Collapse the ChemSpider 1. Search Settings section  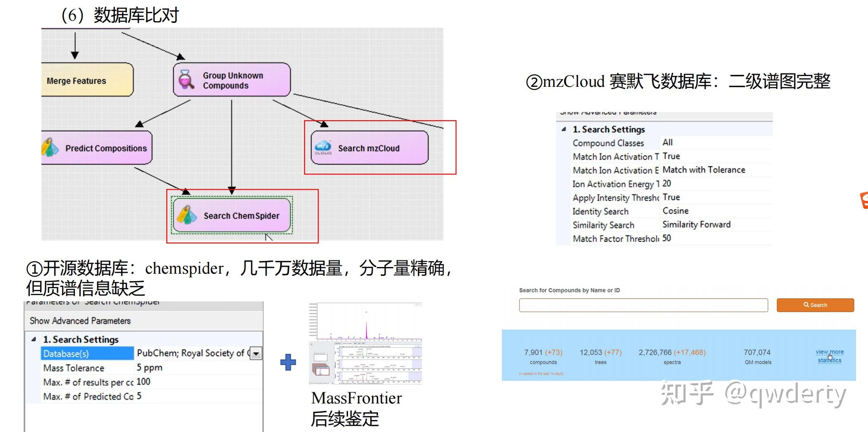point(34,339)
